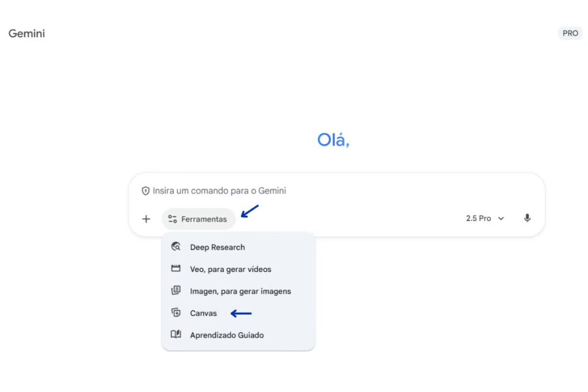The height and width of the screenshot is (392, 588).
Task: Select Imagen, para gerar imagens
Action: 241,290
